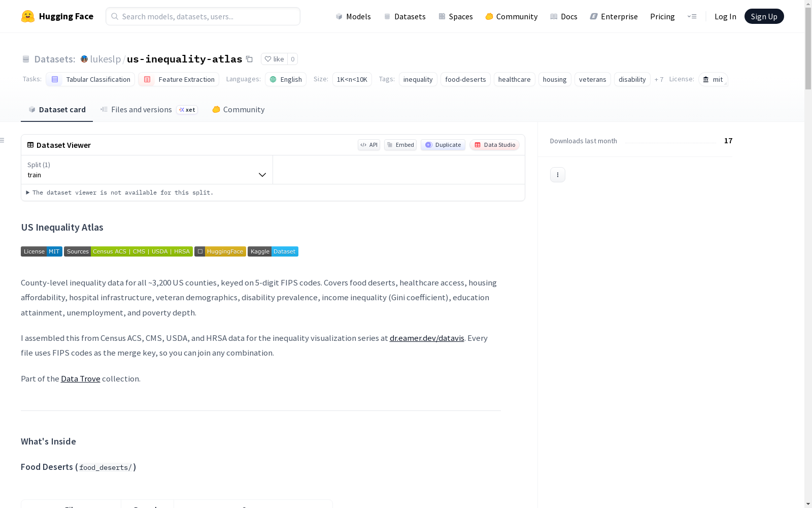Viewport: 812px width, 508px height.
Task: Open the API button in Dataset Viewer
Action: (369, 145)
